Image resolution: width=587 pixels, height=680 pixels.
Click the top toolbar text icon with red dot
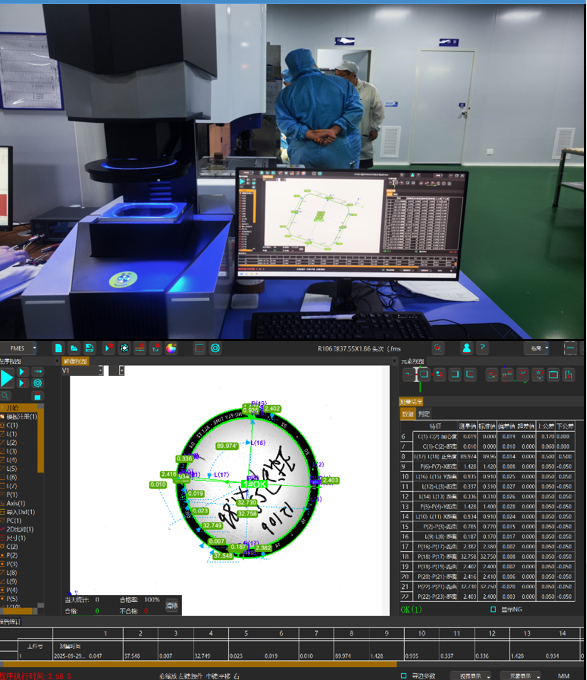156,348
